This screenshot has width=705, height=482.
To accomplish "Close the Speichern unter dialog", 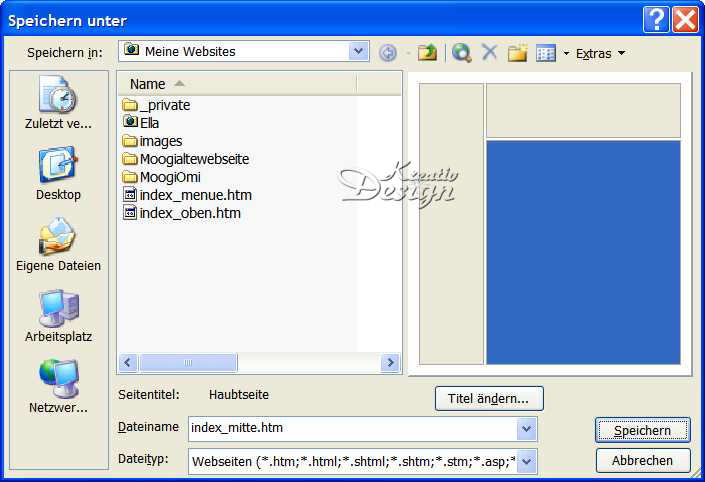I will (x=685, y=19).
